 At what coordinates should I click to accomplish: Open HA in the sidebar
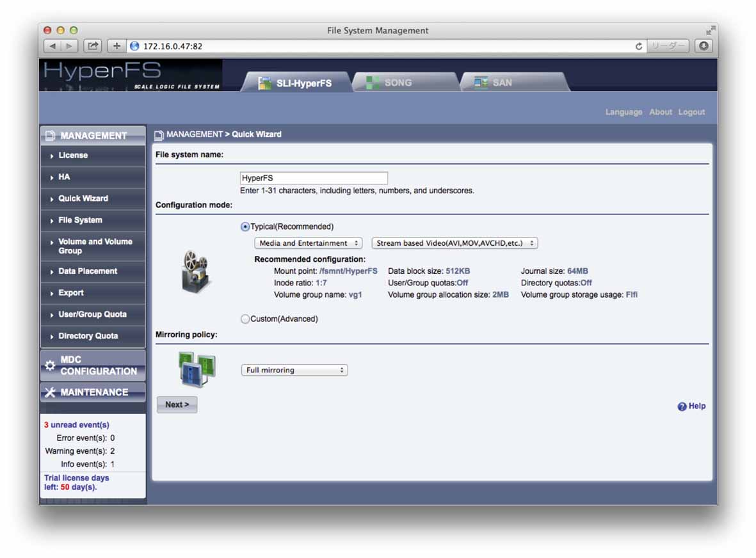pyautogui.click(x=93, y=177)
